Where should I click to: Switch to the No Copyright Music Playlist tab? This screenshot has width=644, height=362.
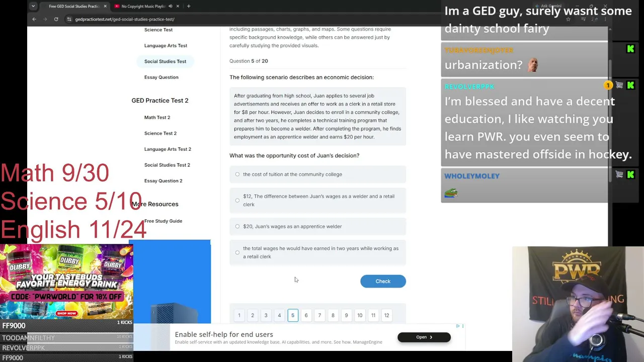pos(143,6)
